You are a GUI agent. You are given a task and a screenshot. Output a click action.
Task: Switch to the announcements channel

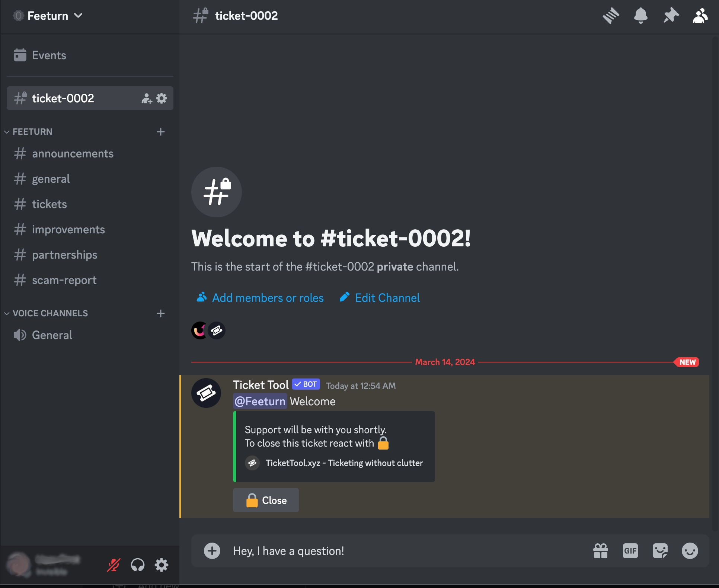point(73,154)
